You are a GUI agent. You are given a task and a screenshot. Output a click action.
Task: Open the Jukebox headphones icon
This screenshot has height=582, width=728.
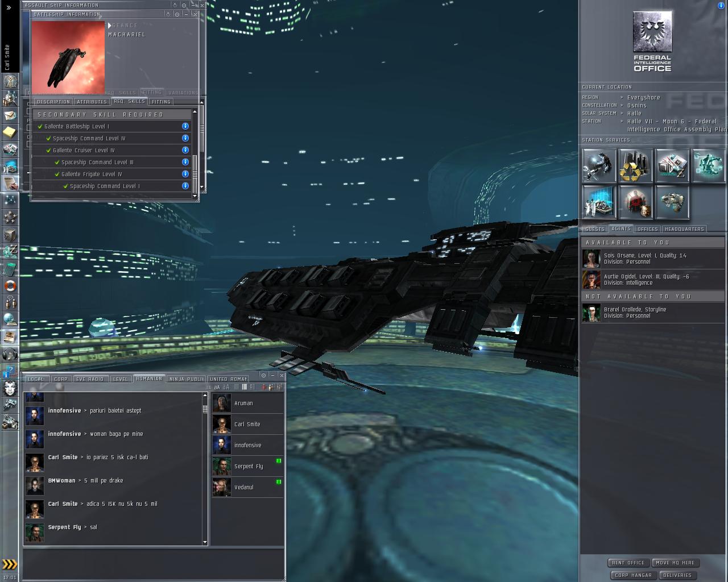(x=10, y=354)
